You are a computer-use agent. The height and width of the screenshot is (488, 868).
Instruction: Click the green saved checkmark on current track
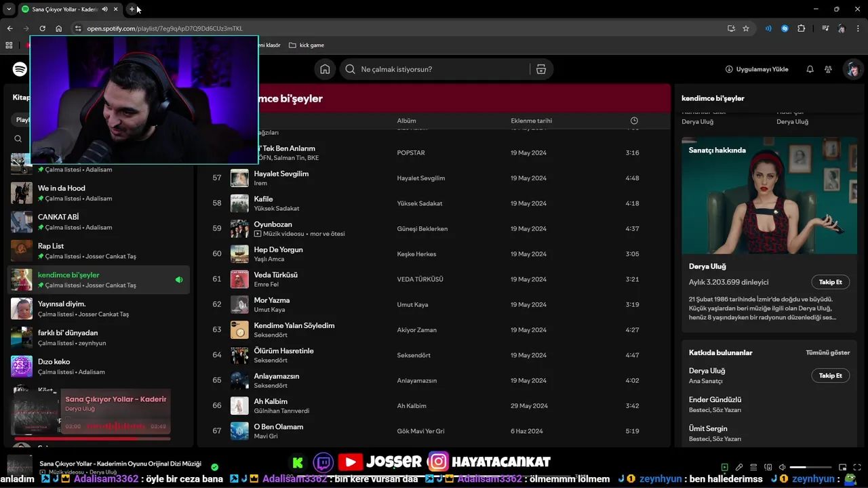pyautogui.click(x=214, y=467)
